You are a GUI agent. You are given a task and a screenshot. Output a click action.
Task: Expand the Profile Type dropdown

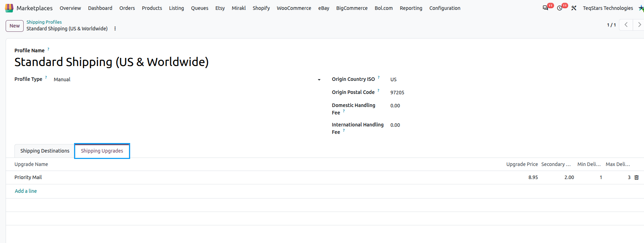319,80
